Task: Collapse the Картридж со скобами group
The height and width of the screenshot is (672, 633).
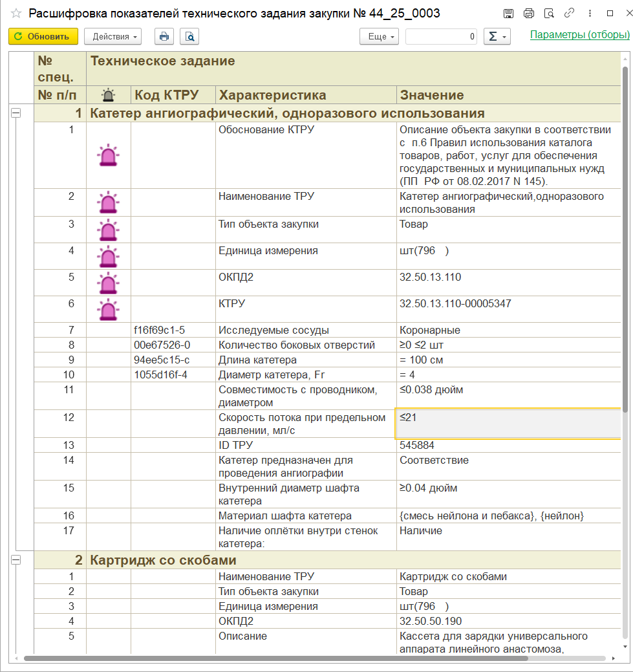Action: point(16,559)
